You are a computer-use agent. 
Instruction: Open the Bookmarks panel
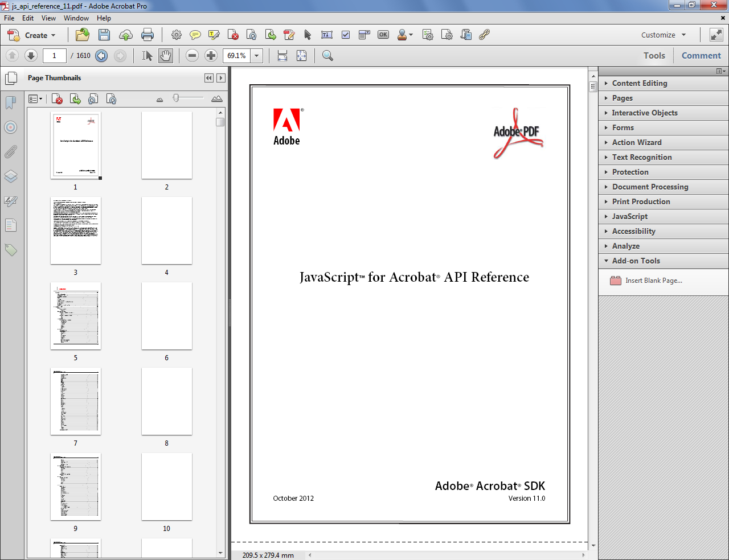[x=11, y=102]
